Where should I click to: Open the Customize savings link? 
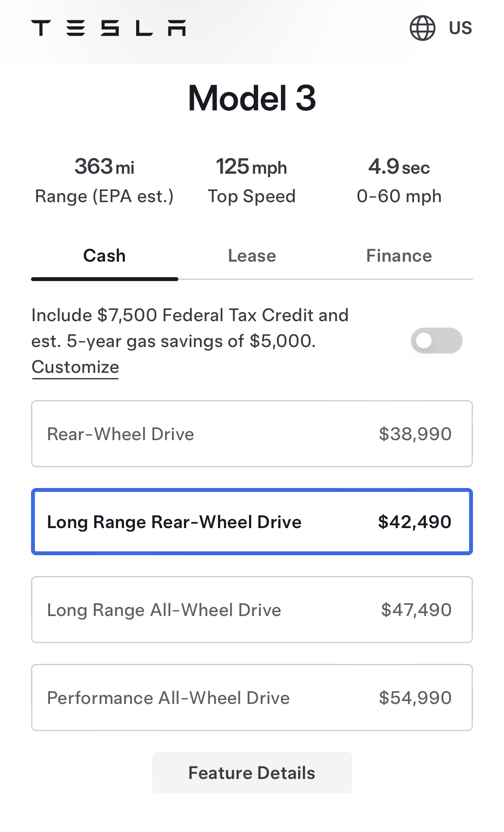coord(75,367)
